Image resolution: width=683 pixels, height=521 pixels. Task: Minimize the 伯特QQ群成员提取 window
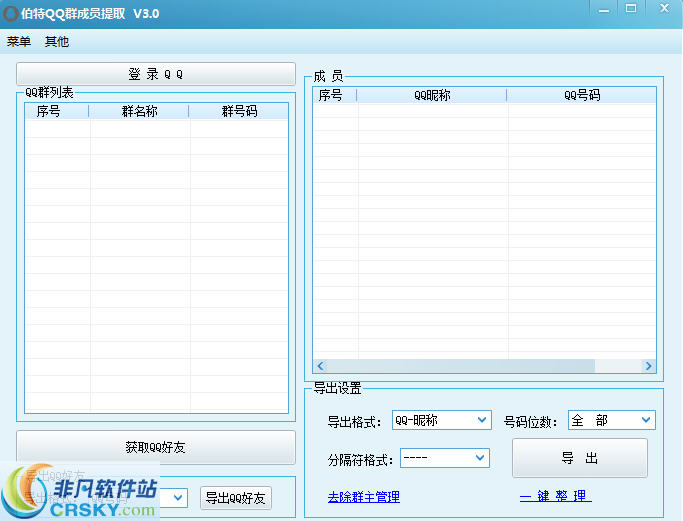pos(604,10)
